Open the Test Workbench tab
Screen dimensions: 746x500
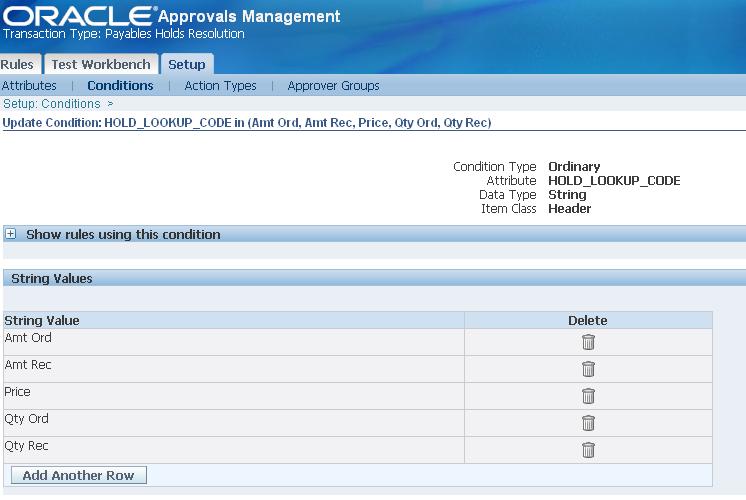point(101,64)
